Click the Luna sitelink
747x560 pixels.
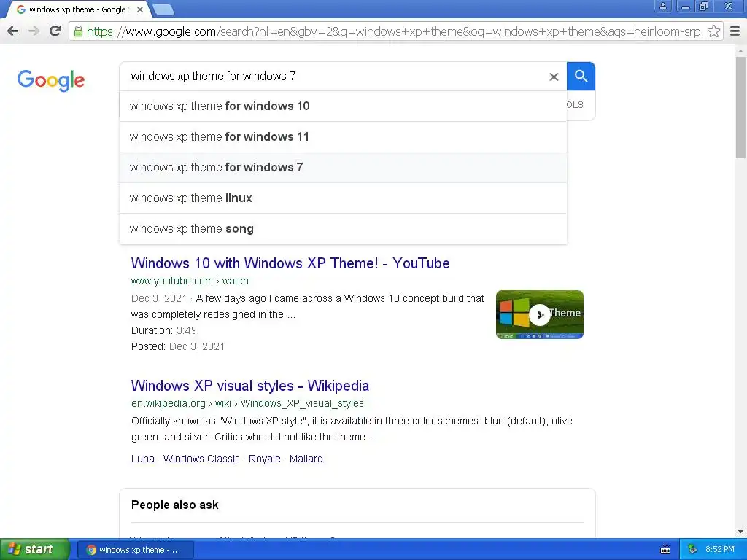[143, 459]
